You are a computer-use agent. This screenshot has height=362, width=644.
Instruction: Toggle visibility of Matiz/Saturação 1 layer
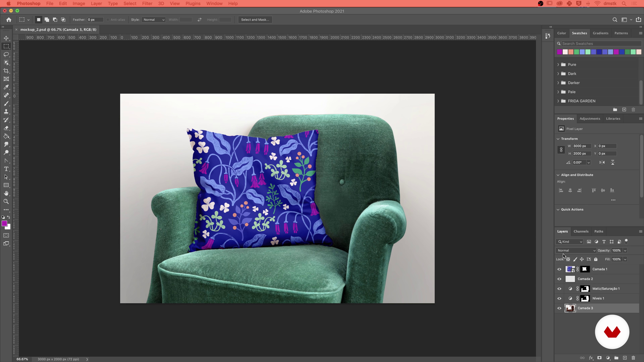coord(559,289)
